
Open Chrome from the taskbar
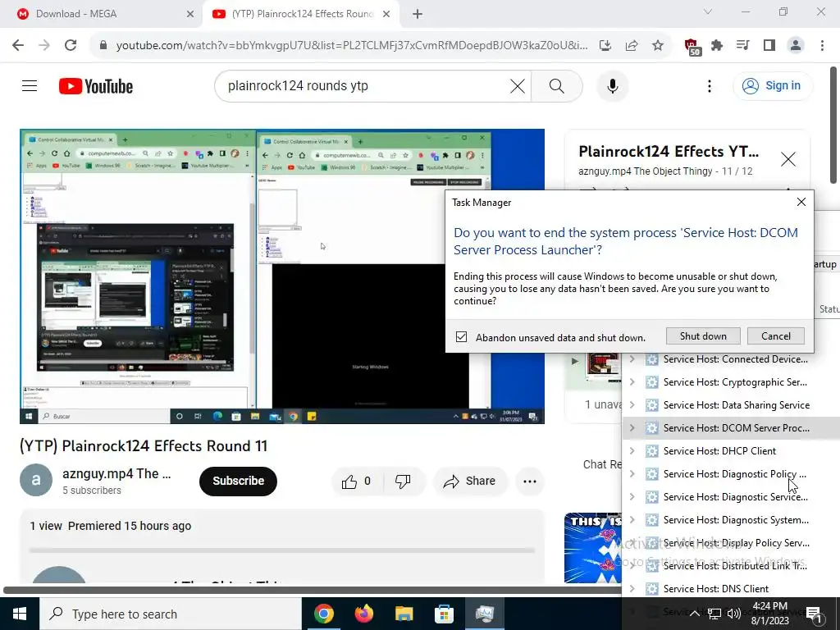coord(323,614)
